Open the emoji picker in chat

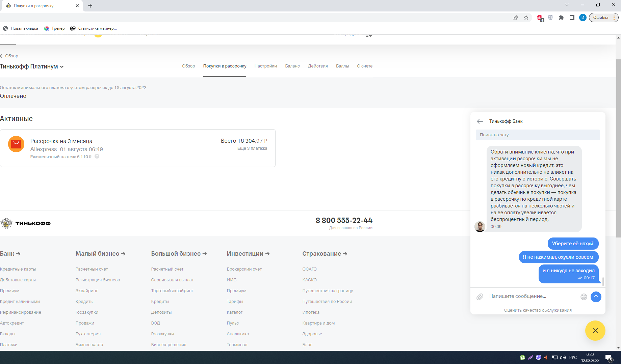[x=584, y=297]
